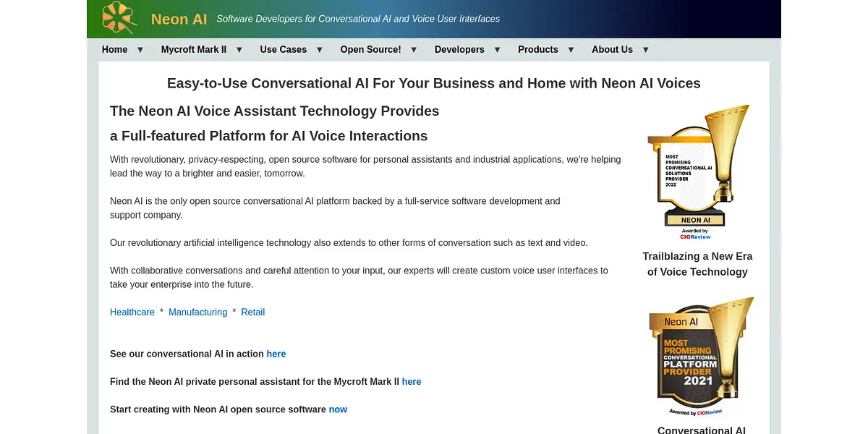Expand the Developers dropdown arrow
This screenshot has height=434, width=868.
(x=498, y=50)
